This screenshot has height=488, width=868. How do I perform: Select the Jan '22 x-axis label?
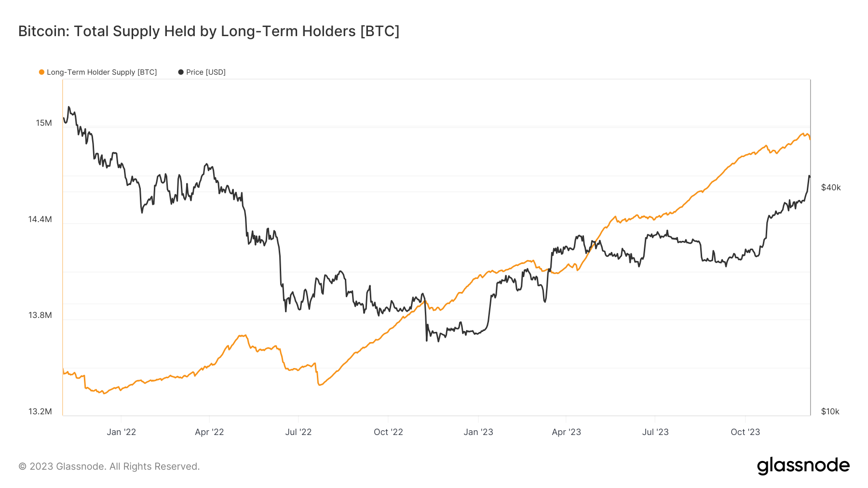click(122, 432)
